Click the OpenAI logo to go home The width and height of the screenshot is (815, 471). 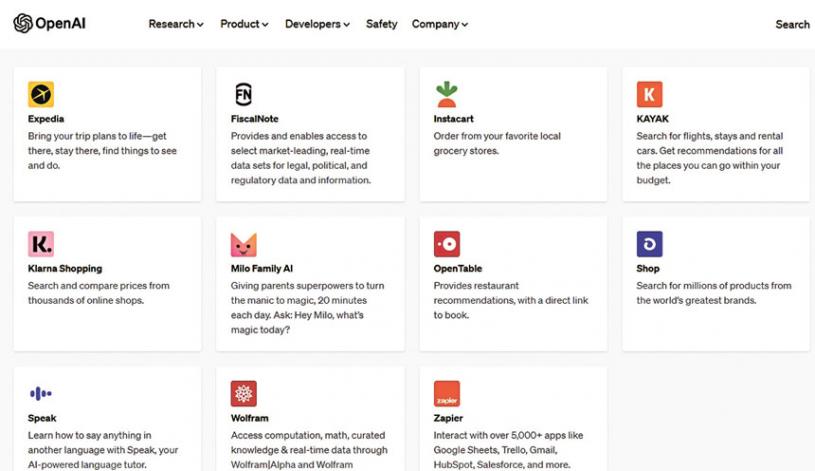50,24
